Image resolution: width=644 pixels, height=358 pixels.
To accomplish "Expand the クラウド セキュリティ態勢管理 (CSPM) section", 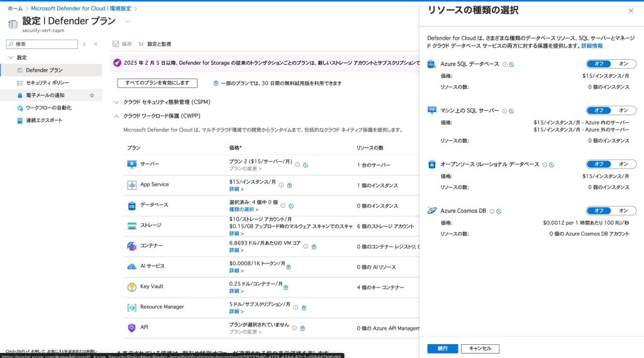I will 116,102.
